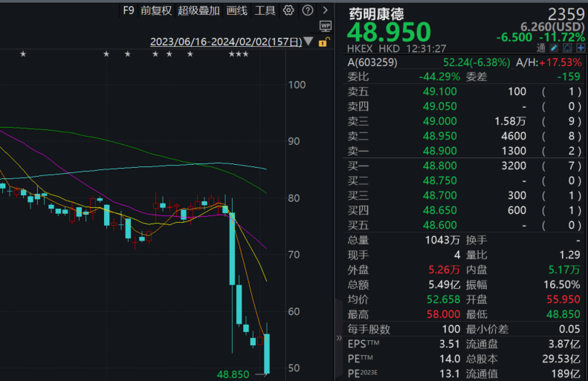
Task: Click the pencil edit note icon
Action: click(554, 48)
